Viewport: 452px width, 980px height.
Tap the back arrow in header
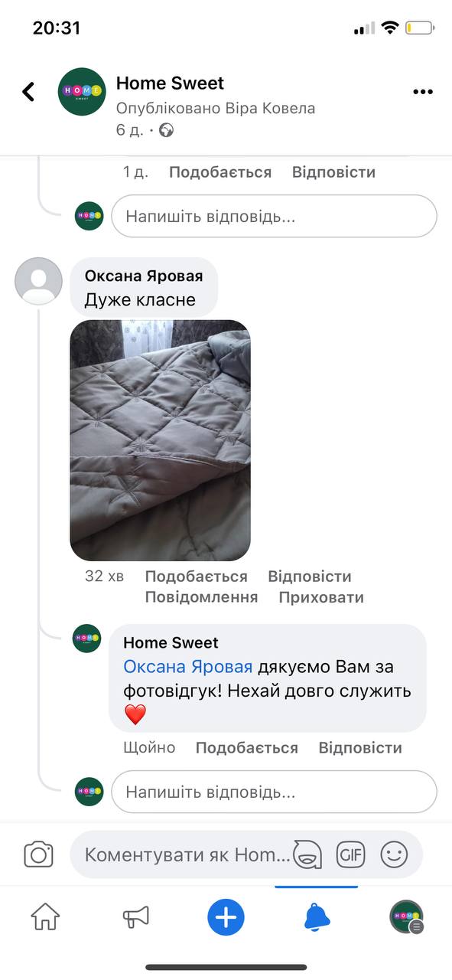28,92
